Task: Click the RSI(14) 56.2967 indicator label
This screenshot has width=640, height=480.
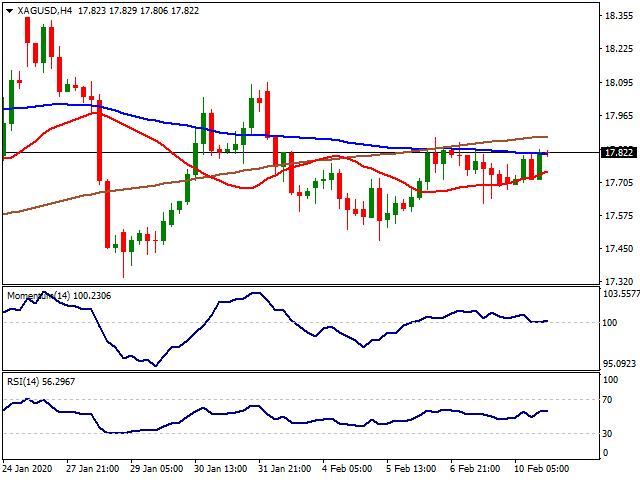Action: click(x=41, y=382)
